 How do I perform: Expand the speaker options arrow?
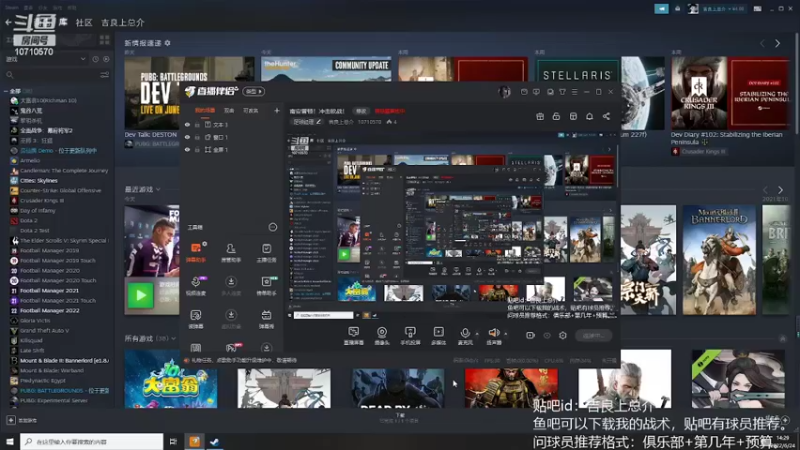(x=506, y=333)
